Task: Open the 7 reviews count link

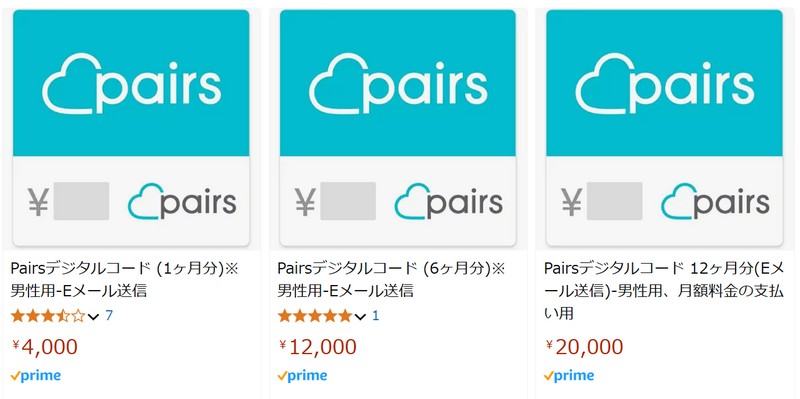Action: click(x=109, y=316)
